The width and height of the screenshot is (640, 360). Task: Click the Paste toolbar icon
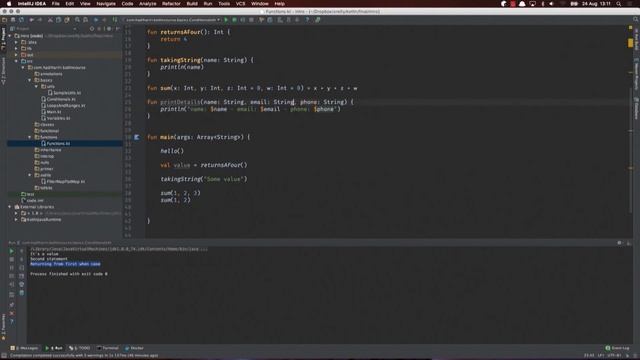point(67,20)
